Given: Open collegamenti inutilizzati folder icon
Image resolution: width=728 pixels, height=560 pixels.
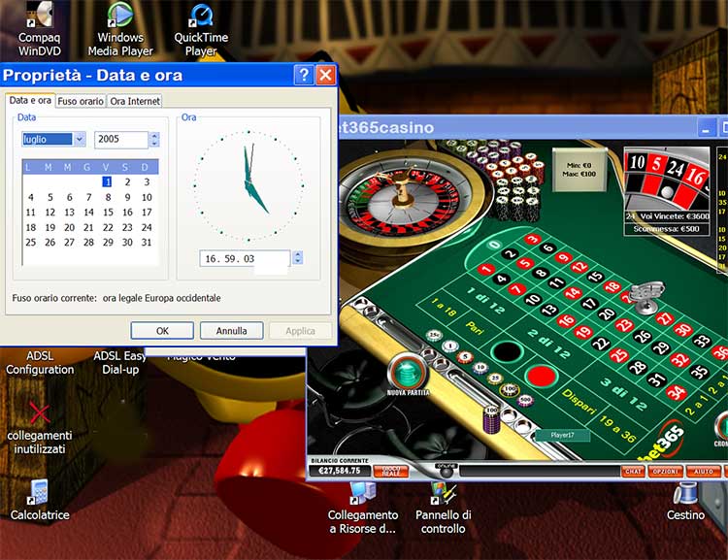Looking at the screenshot, I should 40,427.
